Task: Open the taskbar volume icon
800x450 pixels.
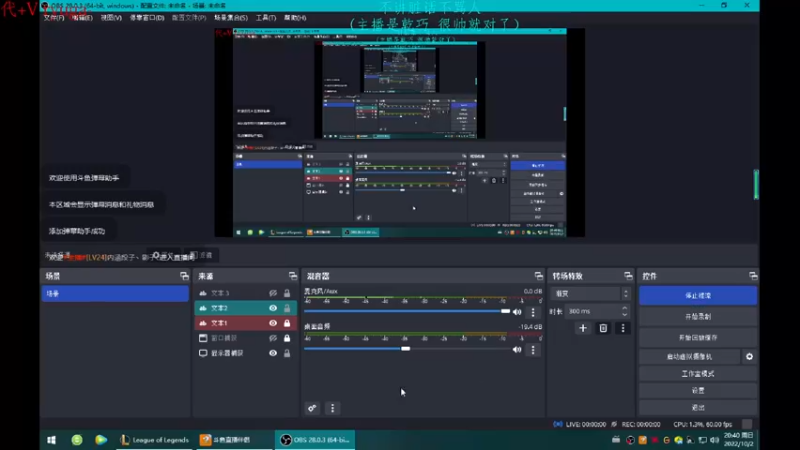Action: [714, 440]
